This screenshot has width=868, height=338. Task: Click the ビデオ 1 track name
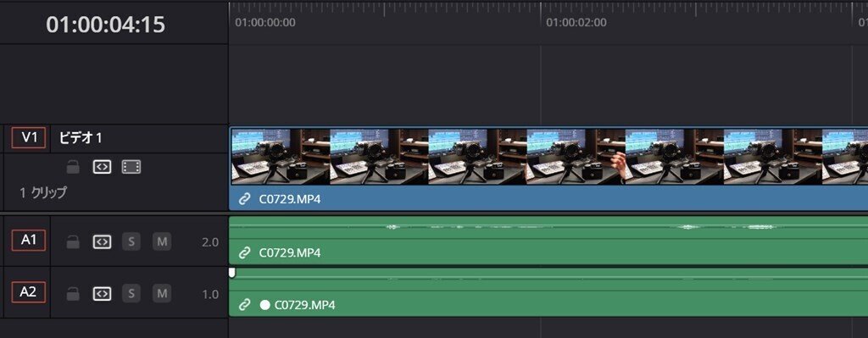(x=81, y=138)
